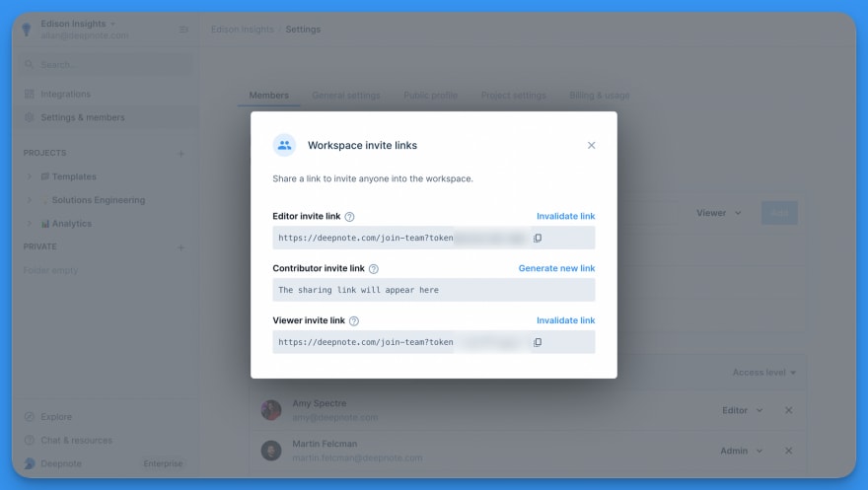Add a private project with the plus icon beside PRIVATE
Viewport: 868px width, 490px height.
tap(181, 247)
